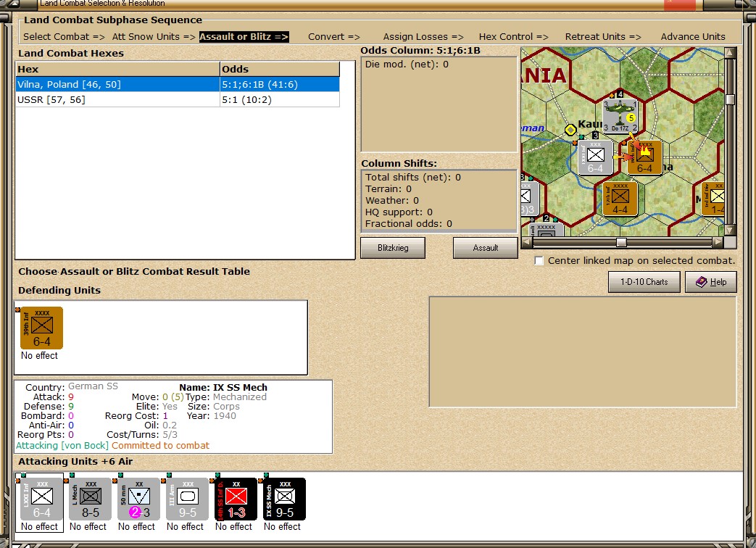
Task: Click the Do 17Z bomber counter on the map
Action: pyautogui.click(x=620, y=117)
